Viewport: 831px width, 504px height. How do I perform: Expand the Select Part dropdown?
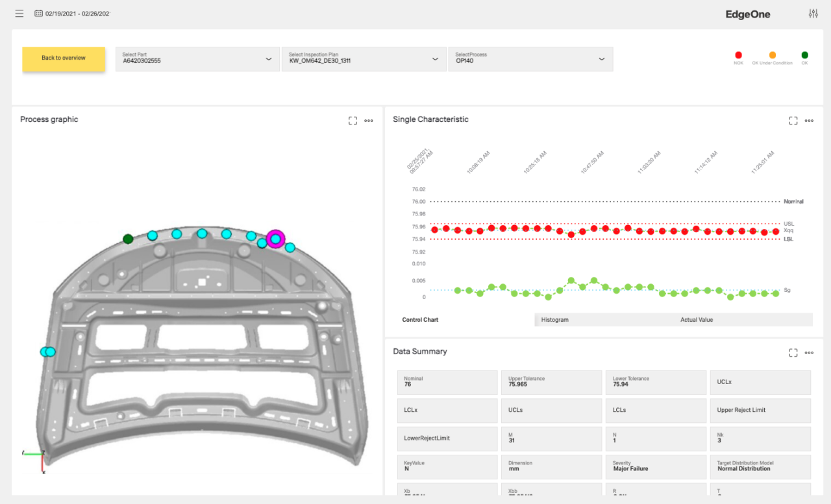[197, 58]
